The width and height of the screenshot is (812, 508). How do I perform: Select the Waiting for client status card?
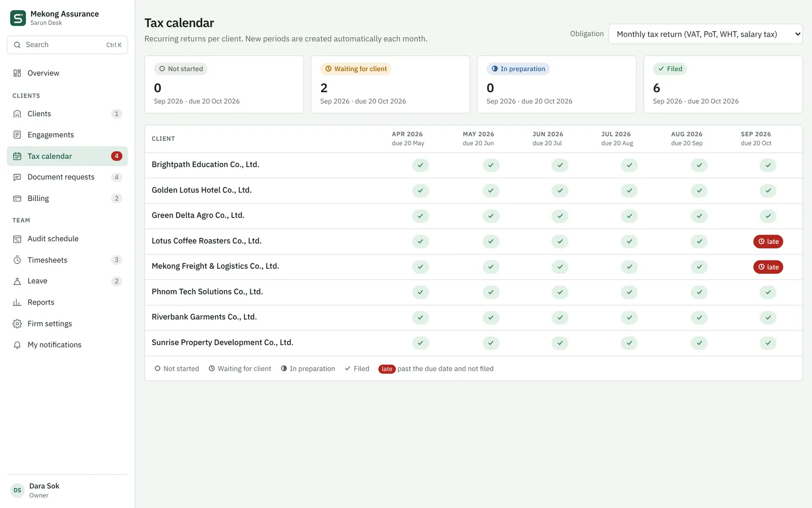(390, 84)
